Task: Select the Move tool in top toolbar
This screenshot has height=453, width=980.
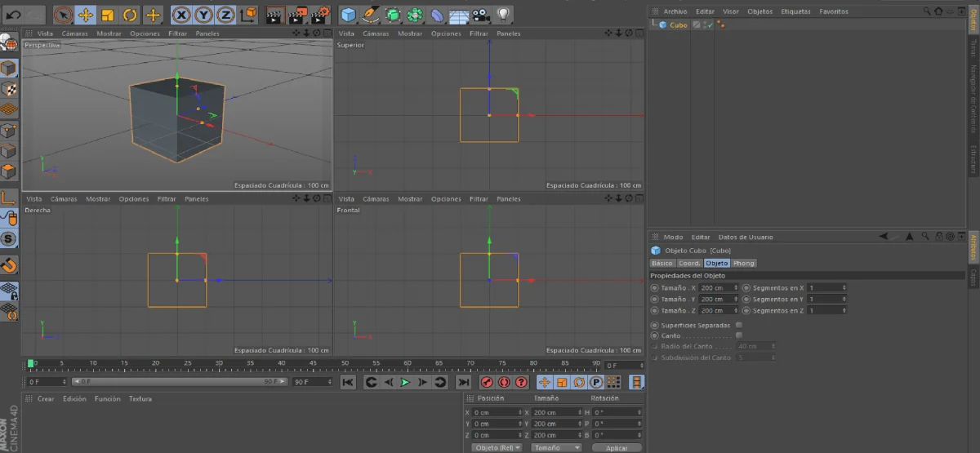Action: (85, 15)
